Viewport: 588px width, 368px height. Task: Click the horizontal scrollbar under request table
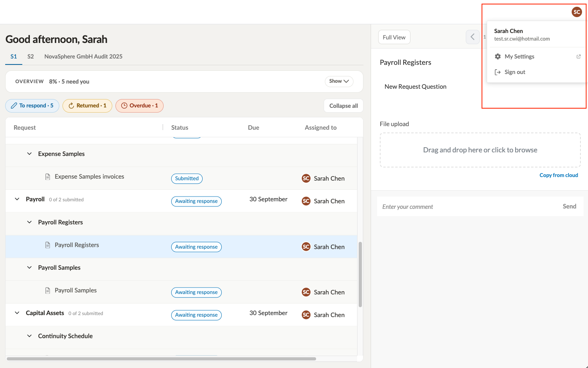pos(161,358)
